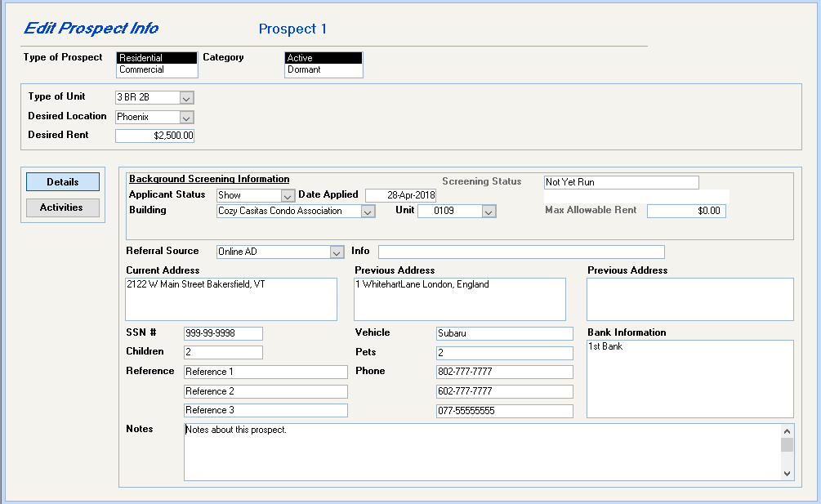
Task: Click the Screening Status field
Action: point(622,182)
